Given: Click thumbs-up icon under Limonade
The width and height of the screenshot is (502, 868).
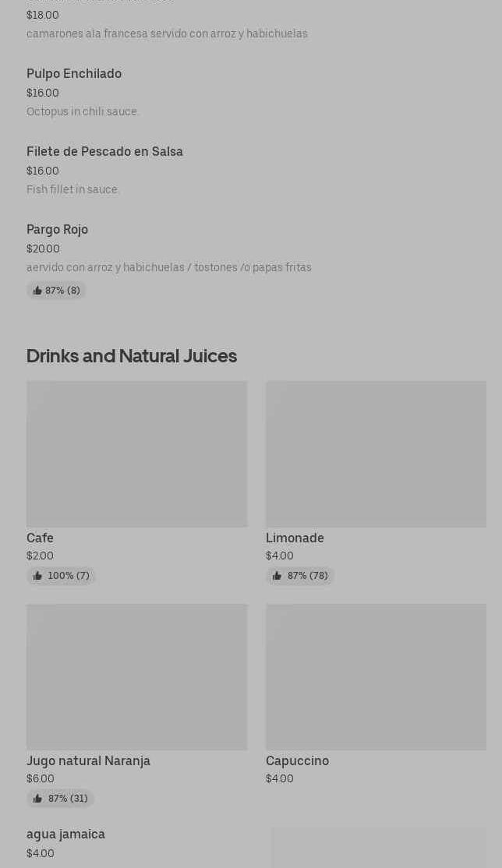Looking at the screenshot, I should click(277, 576).
